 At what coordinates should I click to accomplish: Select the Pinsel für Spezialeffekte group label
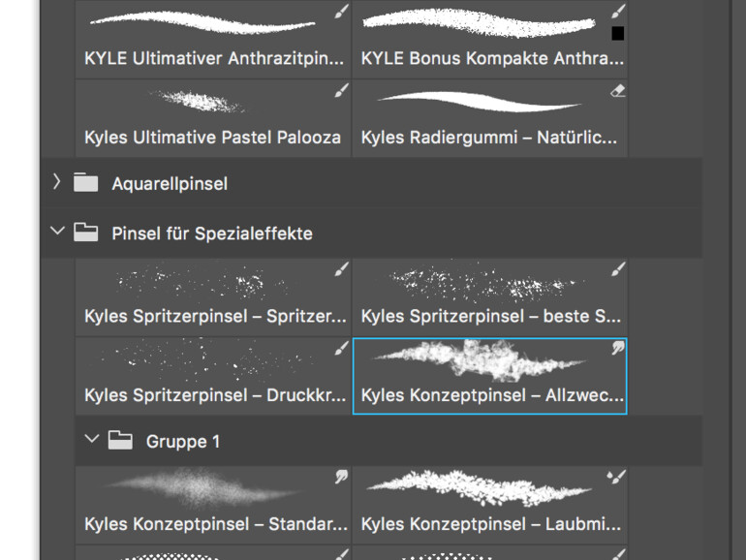pos(212,233)
